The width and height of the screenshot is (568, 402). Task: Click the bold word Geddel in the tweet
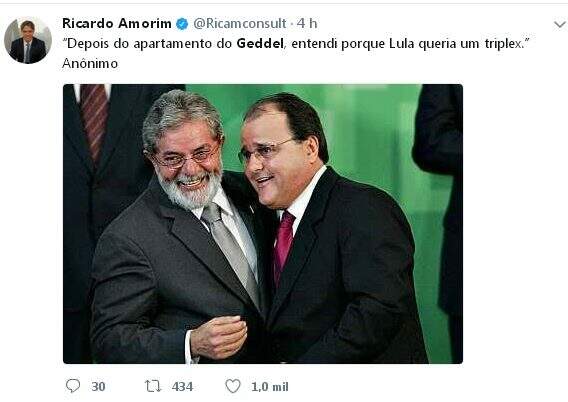click(260, 43)
